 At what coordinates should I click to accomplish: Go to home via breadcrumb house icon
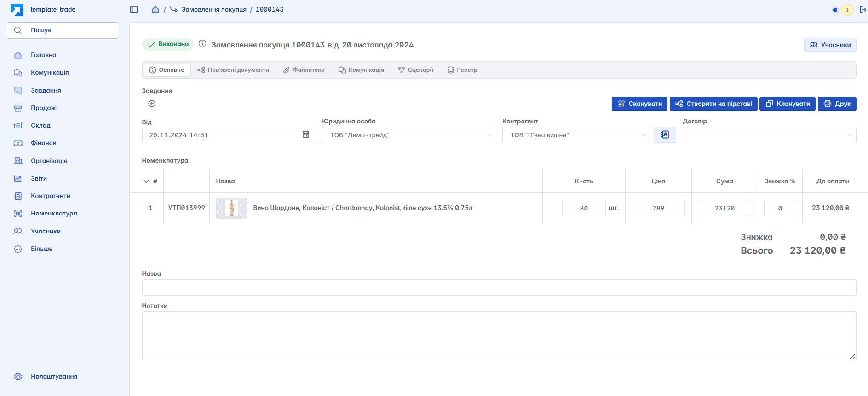[x=155, y=10]
